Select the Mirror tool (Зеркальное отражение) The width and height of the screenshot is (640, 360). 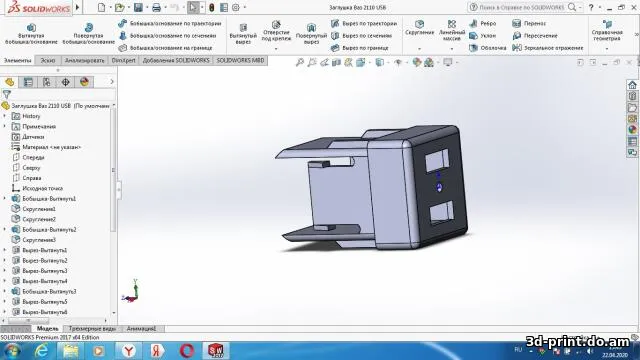(x=548, y=48)
